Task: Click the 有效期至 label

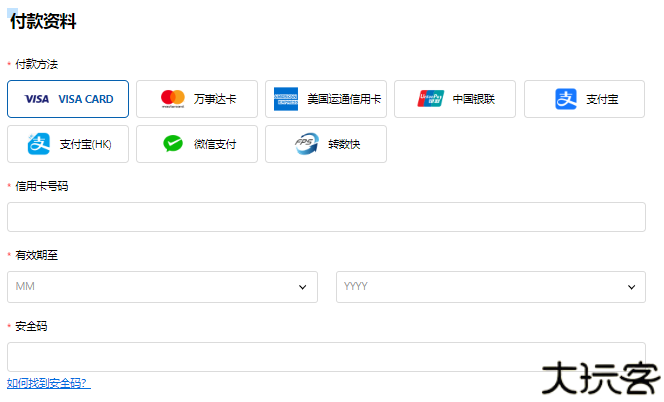Action: [37, 255]
